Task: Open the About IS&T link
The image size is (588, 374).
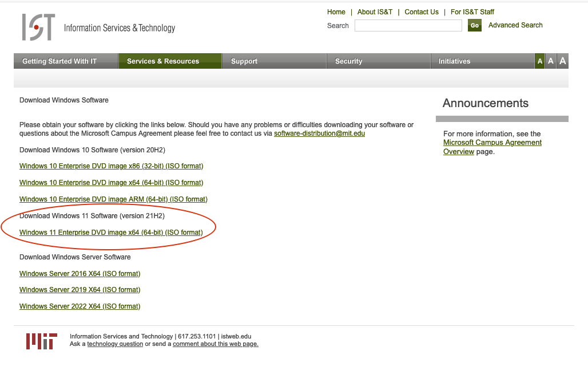Action: tap(375, 12)
